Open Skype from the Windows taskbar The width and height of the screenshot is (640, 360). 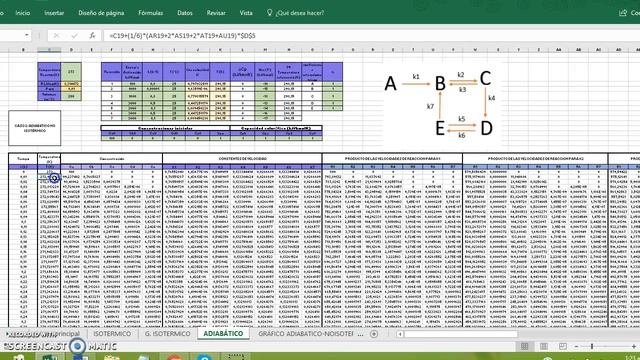(204, 357)
